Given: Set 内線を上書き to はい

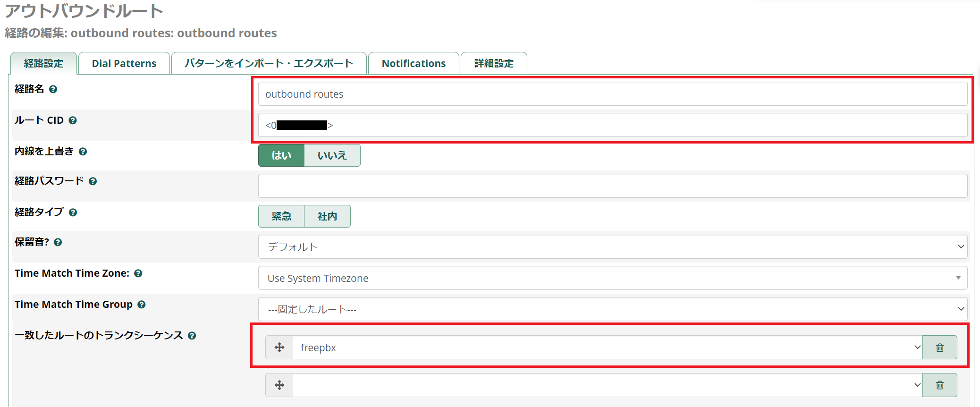Looking at the screenshot, I should [x=281, y=155].
